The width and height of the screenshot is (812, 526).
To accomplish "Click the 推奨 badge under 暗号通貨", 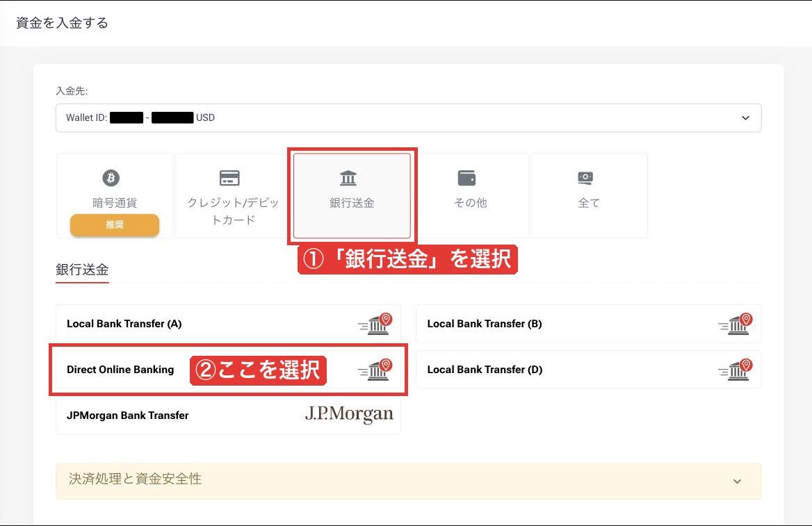I will pyautogui.click(x=115, y=224).
